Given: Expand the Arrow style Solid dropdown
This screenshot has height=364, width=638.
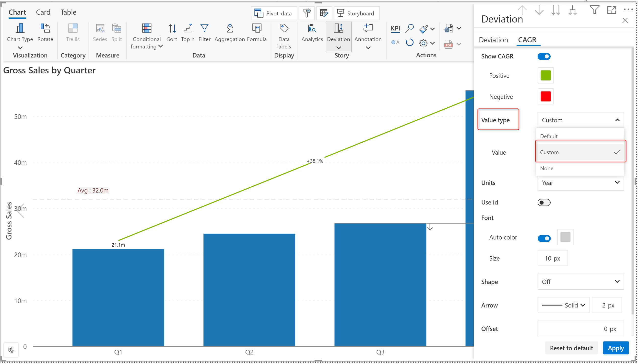Looking at the screenshot, I should point(563,305).
